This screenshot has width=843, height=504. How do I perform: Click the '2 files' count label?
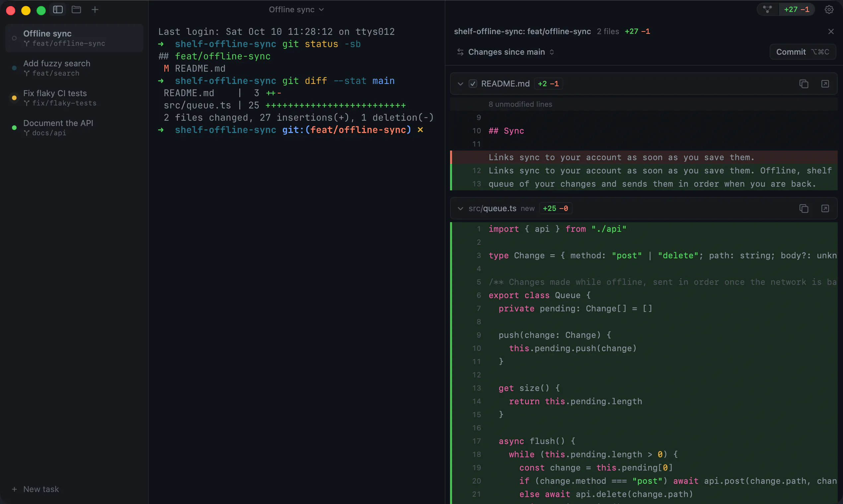pyautogui.click(x=608, y=31)
